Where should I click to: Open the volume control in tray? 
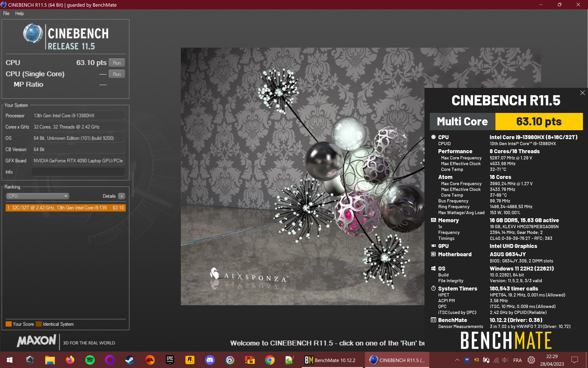pos(505,360)
